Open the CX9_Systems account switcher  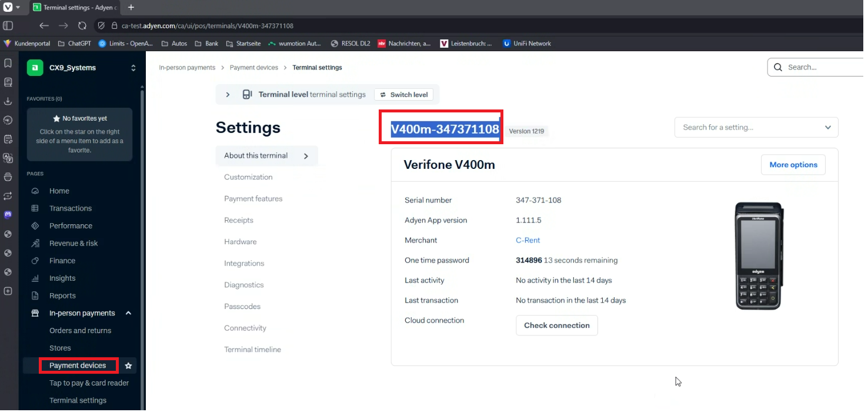point(133,68)
